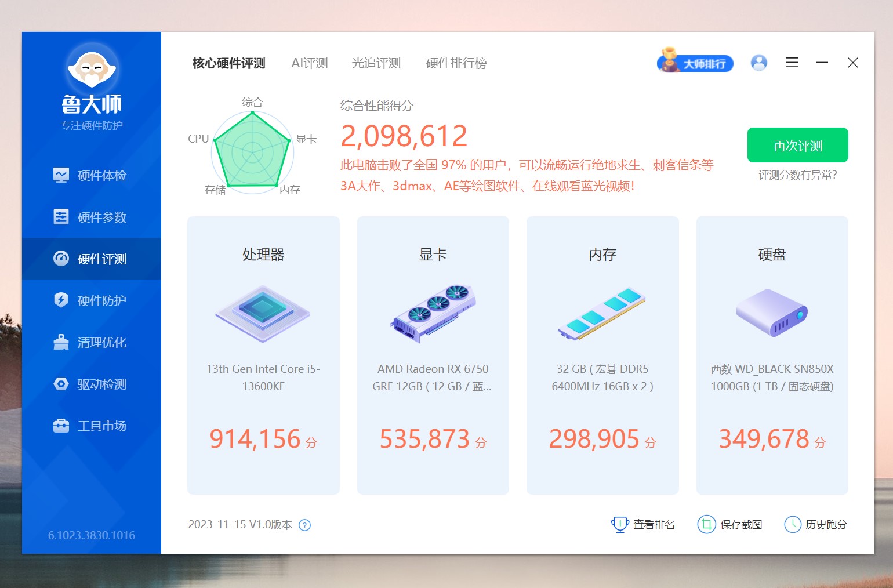Click the processor score 914,156

point(255,439)
